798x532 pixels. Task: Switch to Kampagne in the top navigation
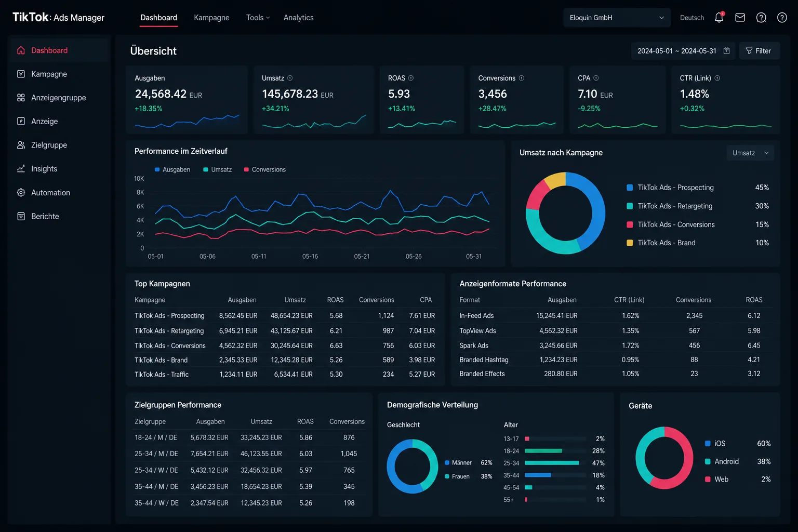pos(211,18)
